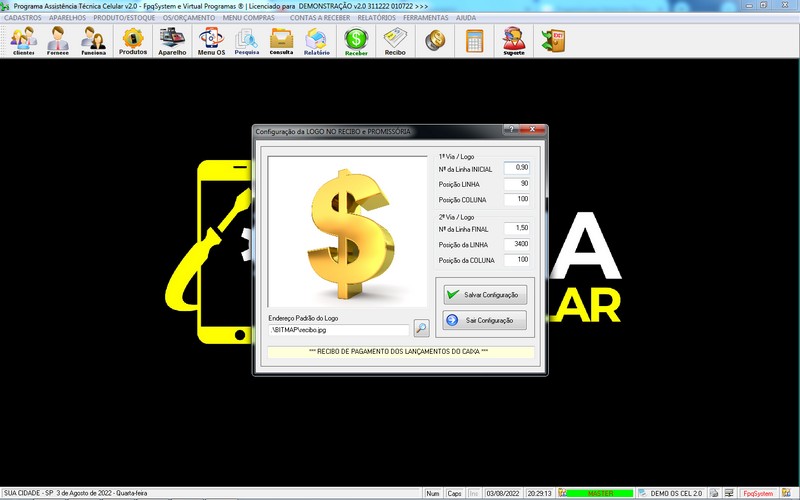Viewport: 800px width, 500px height.
Task: Open the Receber toolbar icon
Action: coord(356,41)
